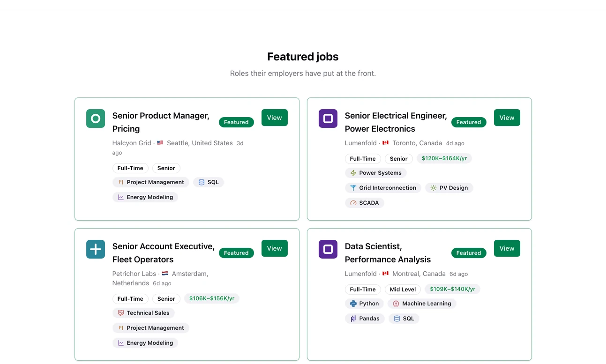Click the PV Design sun icon
This screenshot has height=364, width=606.
coord(434,188)
